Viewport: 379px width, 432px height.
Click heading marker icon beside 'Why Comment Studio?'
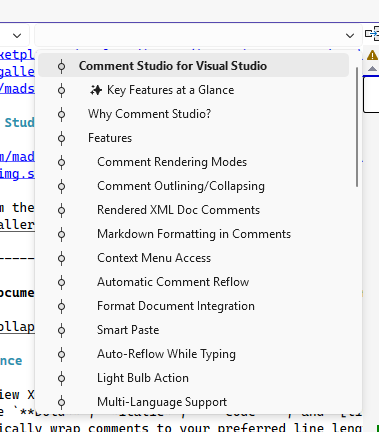[61, 114]
